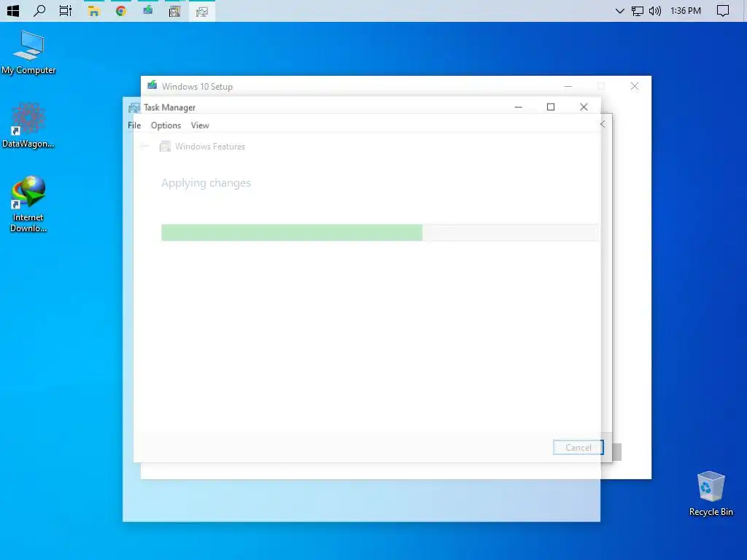Screen dimensions: 747x560
Task: Open volume control tray icon
Action: point(655,11)
